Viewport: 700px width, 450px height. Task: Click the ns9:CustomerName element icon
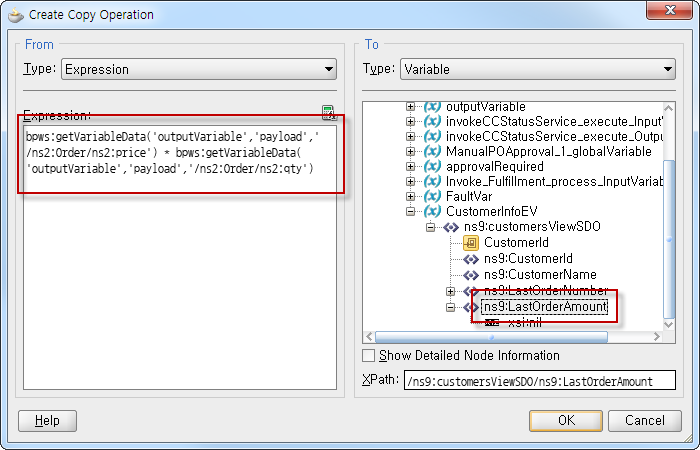[x=471, y=275]
